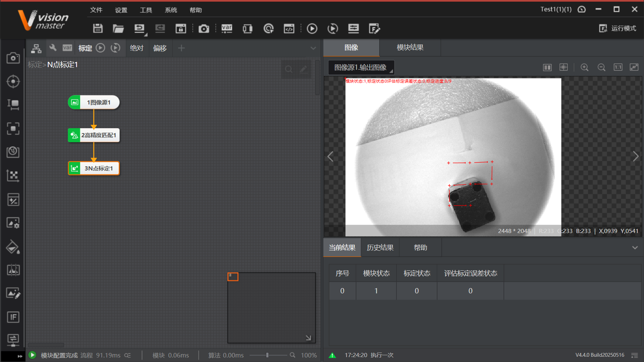Open the 图像源1.输出图像 dropdown
644x362 pixels.
click(361, 67)
